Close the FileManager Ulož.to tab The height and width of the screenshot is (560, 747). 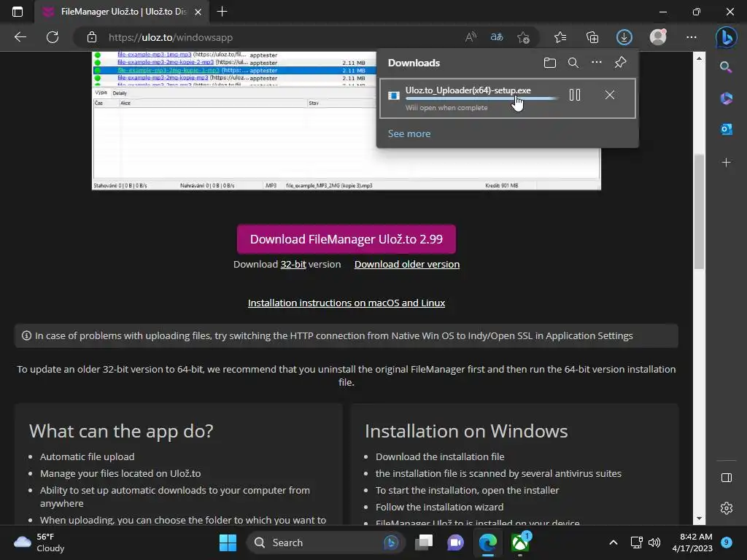(198, 12)
